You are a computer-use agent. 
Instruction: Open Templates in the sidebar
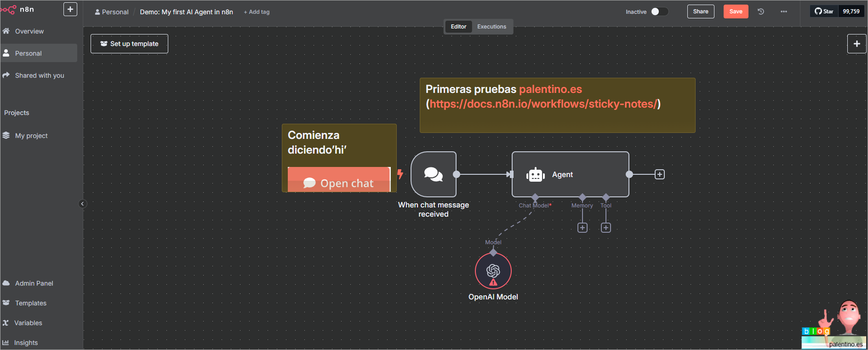click(x=31, y=303)
